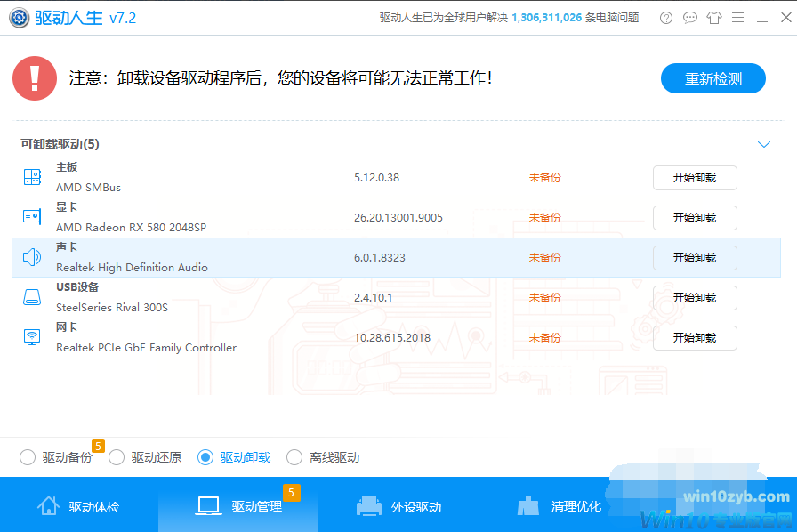797x532 pixels.
Task: Open the feedback chat bubble icon
Action: [x=690, y=17]
